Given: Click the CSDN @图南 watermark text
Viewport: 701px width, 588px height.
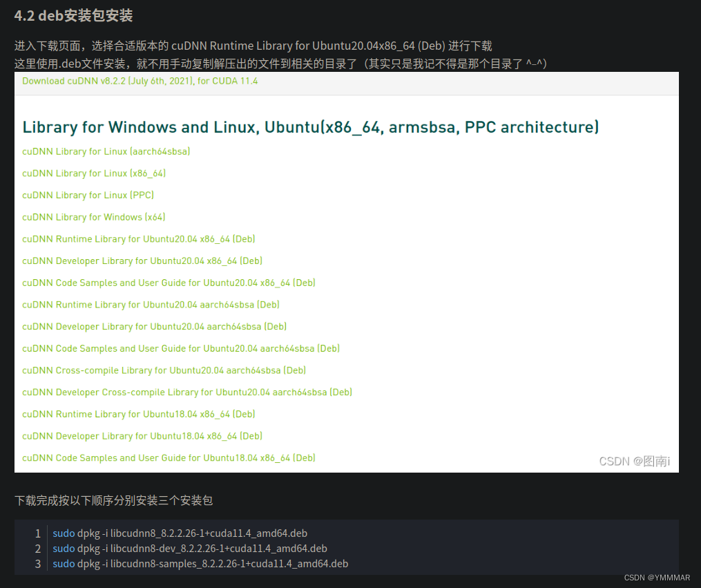Looking at the screenshot, I should 634,461.
